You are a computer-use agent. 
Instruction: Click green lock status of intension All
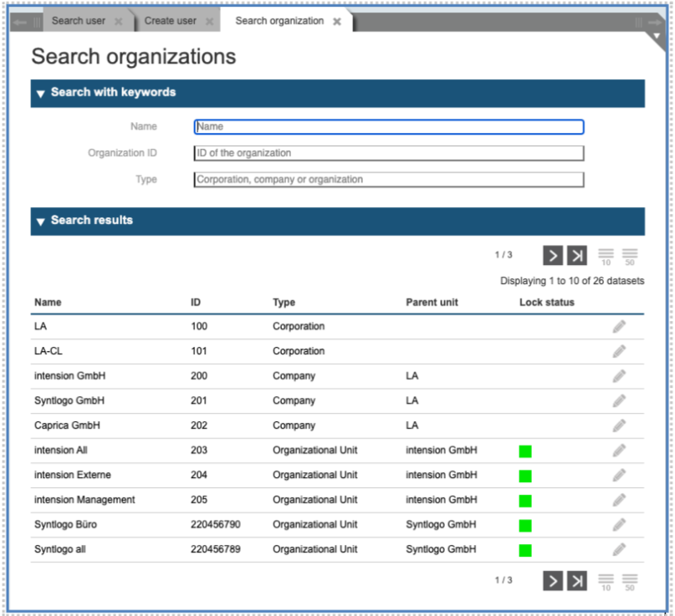(525, 451)
